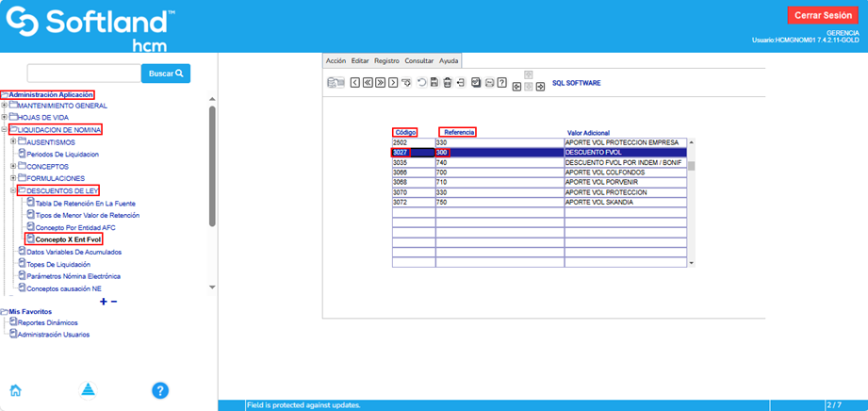Screen dimensions: 868x411
Task: Click the undo arrow toolbar icon
Action: pyautogui.click(x=420, y=83)
